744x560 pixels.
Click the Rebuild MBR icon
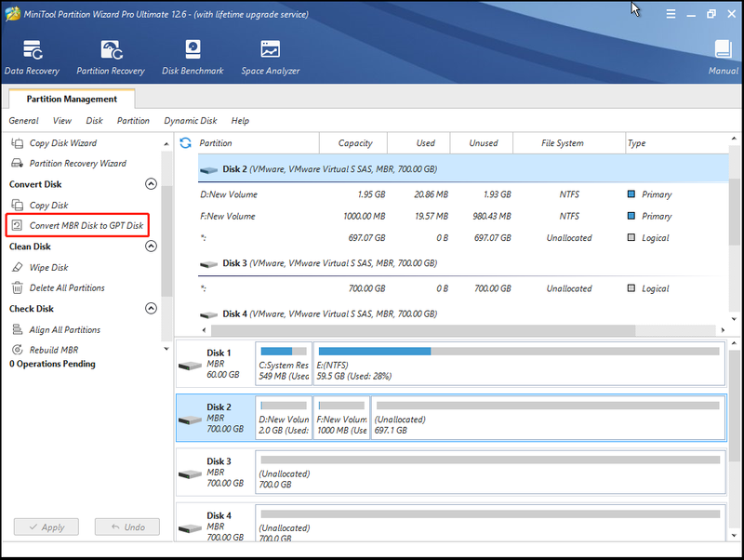[17, 350]
